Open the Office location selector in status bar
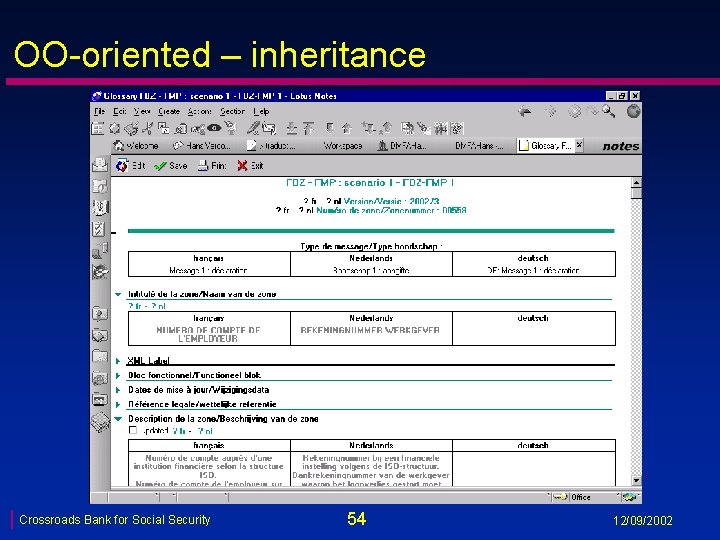This screenshot has height=540, width=720. tap(581, 497)
